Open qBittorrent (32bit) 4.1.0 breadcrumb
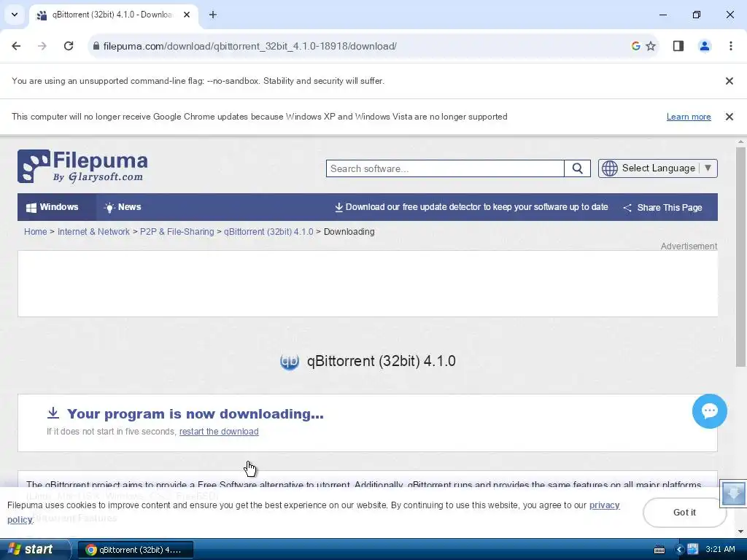Viewport: 747px width, 560px height. click(x=268, y=232)
